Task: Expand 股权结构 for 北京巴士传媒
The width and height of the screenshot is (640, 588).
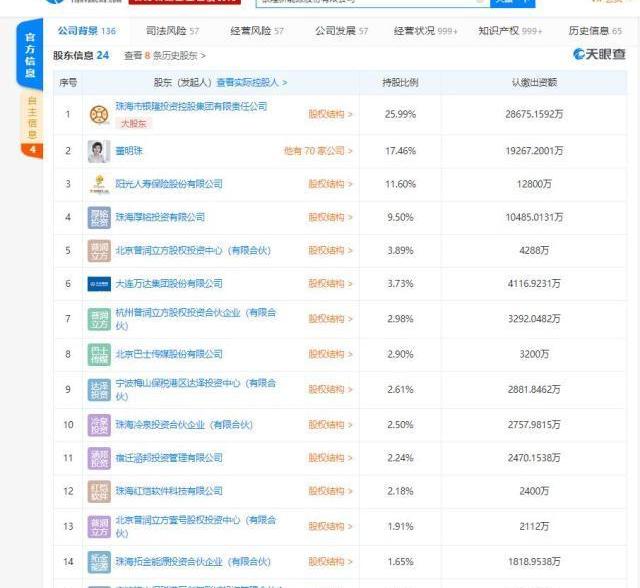Action: click(330, 354)
